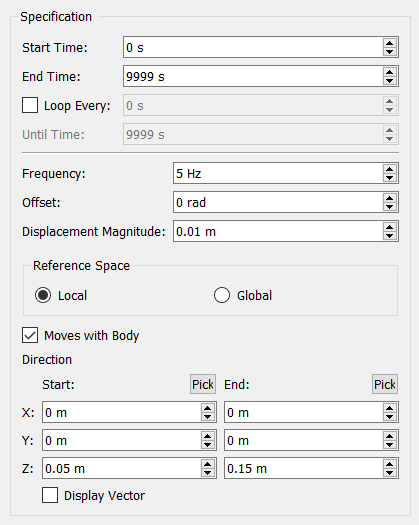Select the Global reference space option
The height and width of the screenshot is (525, 419).
(x=222, y=295)
